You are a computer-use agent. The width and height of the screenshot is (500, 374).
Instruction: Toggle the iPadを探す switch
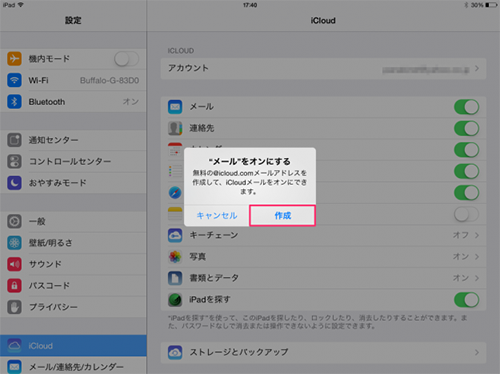[x=467, y=299]
